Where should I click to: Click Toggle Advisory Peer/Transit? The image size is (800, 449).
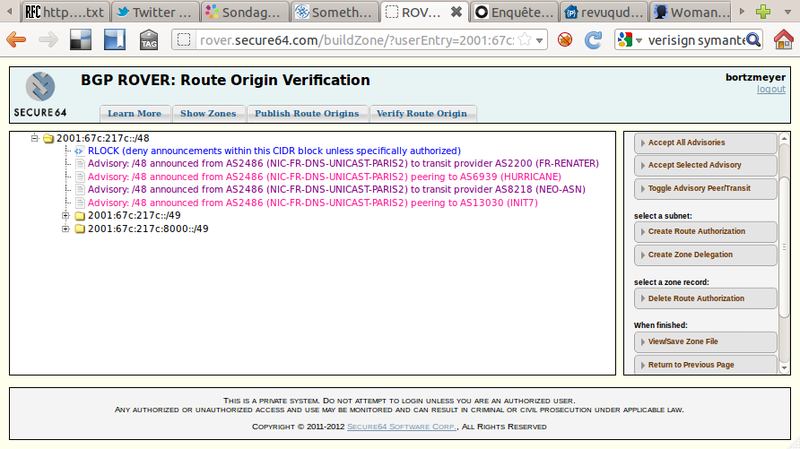tap(706, 188)
